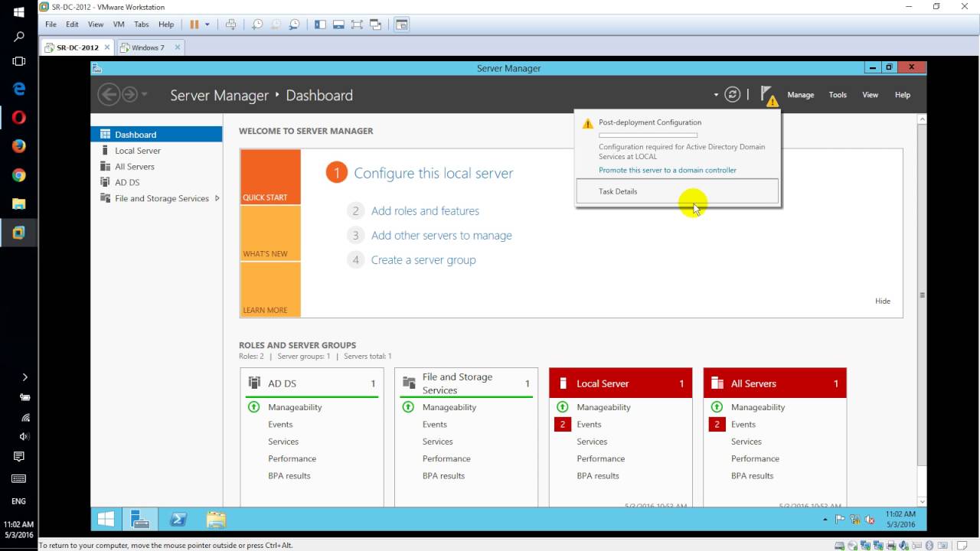Open the breadcrumb dropdown arrow near refresh
The height and width of the screenshot is (551, 980).
pos(716,95)
